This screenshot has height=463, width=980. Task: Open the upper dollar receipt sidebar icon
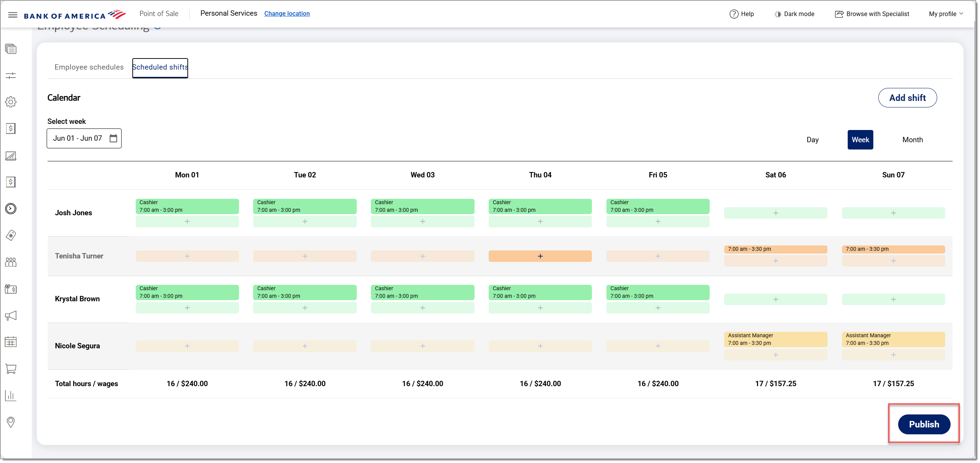pyautogui.click(x=11, y=128)
